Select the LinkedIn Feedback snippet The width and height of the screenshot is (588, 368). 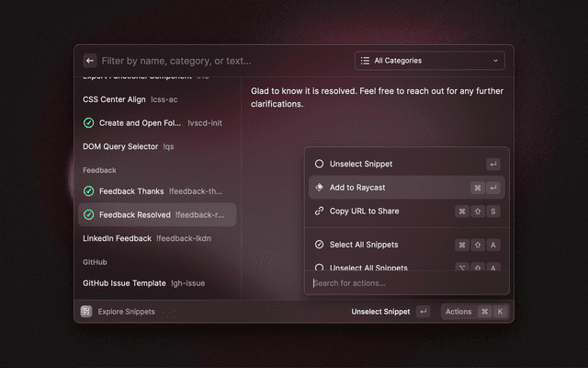coord(119,238)
